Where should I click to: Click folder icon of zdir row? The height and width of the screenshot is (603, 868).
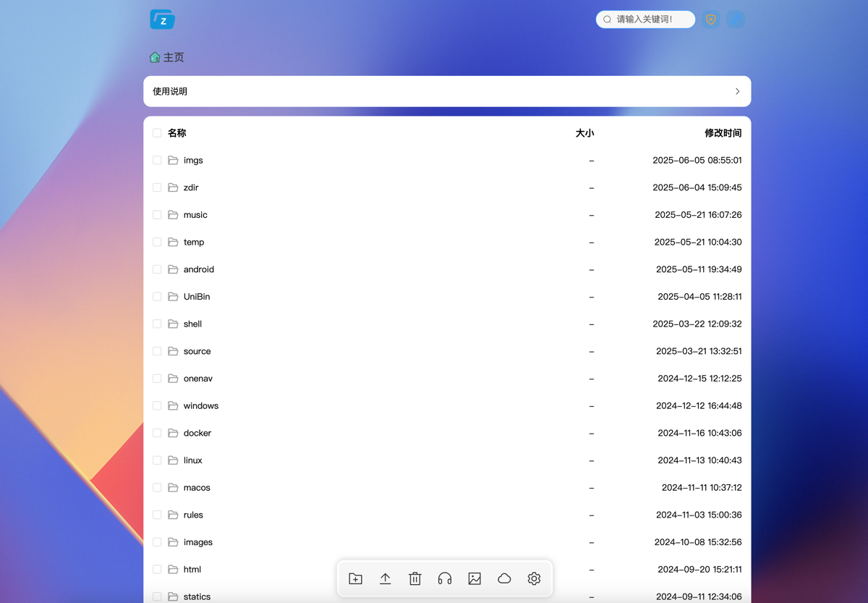tap(173, 187)
